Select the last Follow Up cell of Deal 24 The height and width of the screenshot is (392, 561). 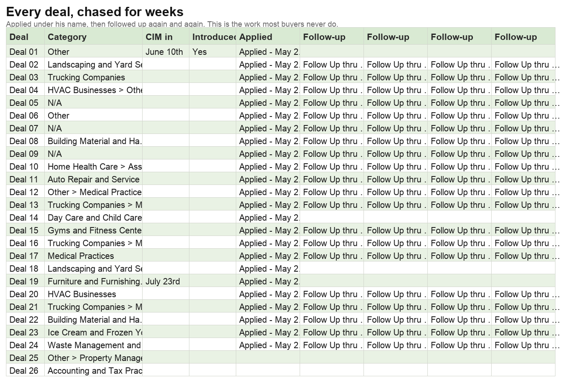pos(523,345)
